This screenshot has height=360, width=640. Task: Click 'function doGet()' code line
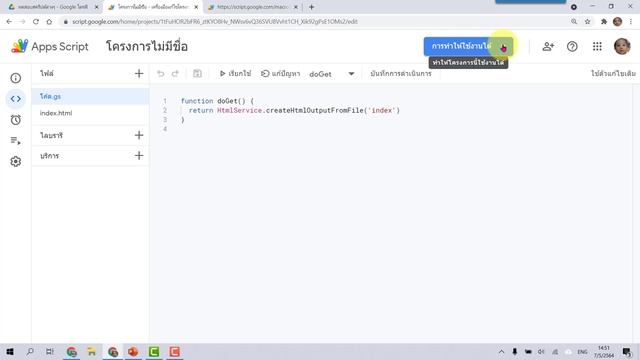click(x=217, y=101)
